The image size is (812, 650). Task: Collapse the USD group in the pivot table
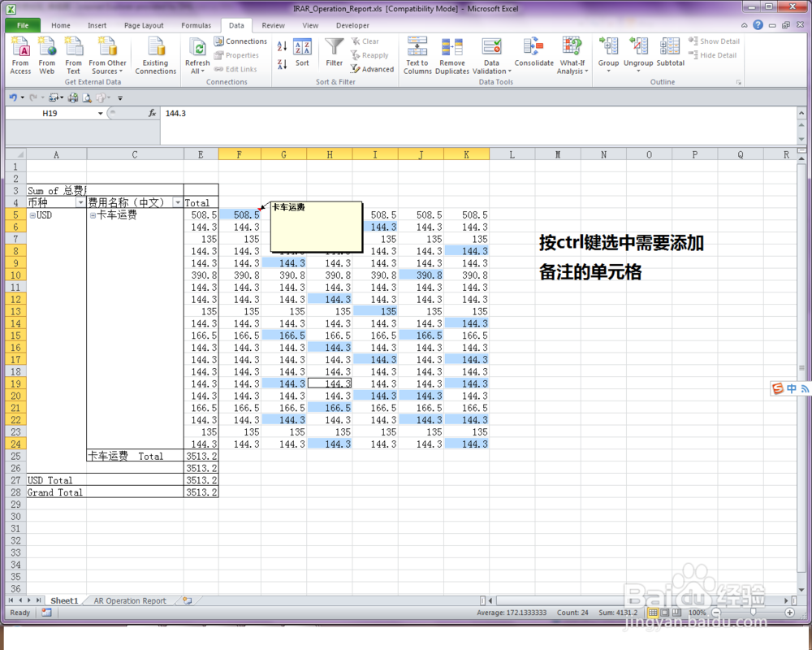click(32, 215)
